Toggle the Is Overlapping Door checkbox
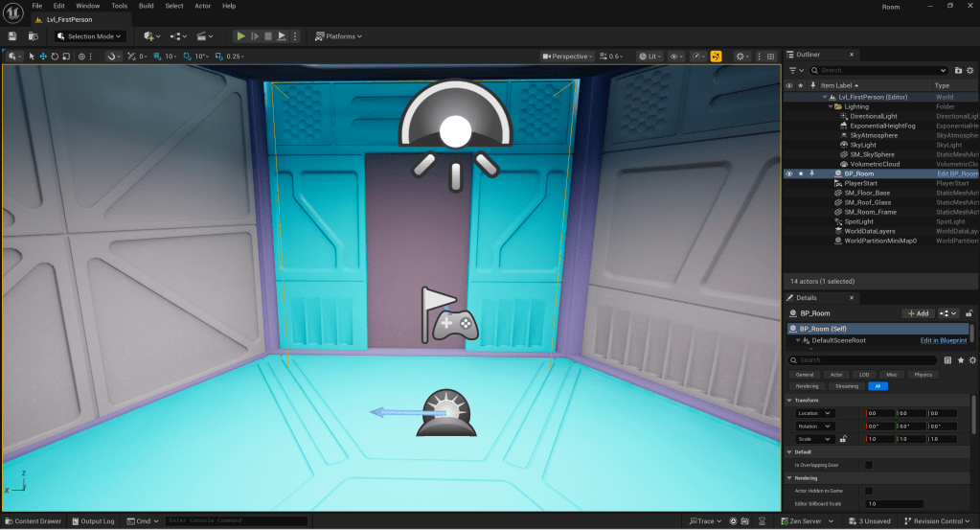The image size is (980, 530). click(x=868, y=465)
